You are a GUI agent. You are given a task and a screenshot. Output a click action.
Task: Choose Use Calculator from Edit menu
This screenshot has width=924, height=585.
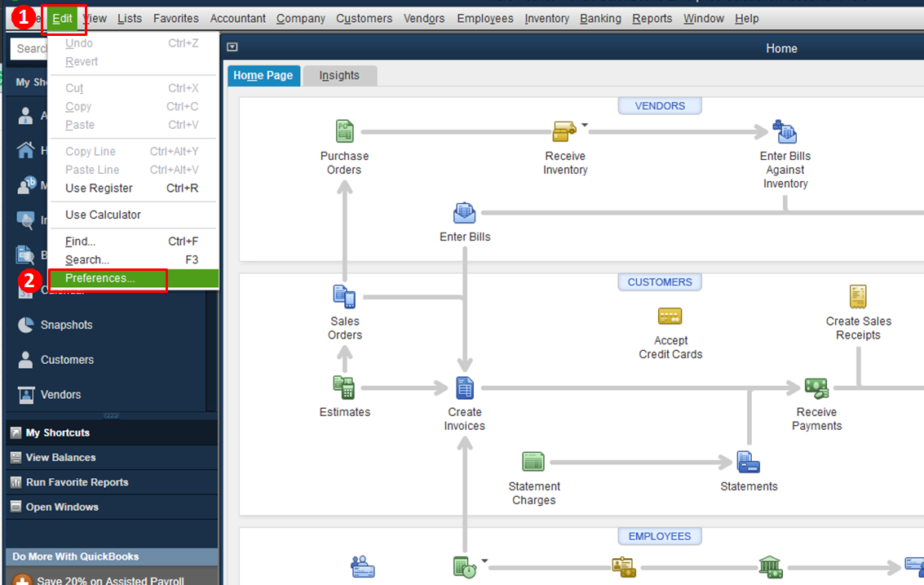[133, 215]
